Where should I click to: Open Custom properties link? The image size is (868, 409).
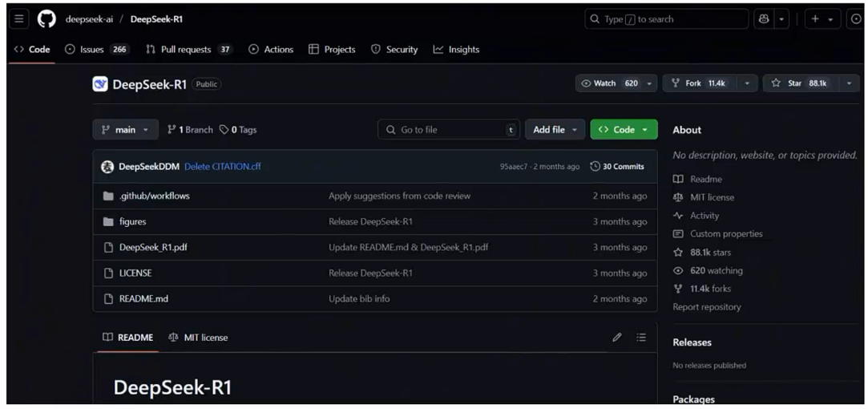tap(725, 234)
